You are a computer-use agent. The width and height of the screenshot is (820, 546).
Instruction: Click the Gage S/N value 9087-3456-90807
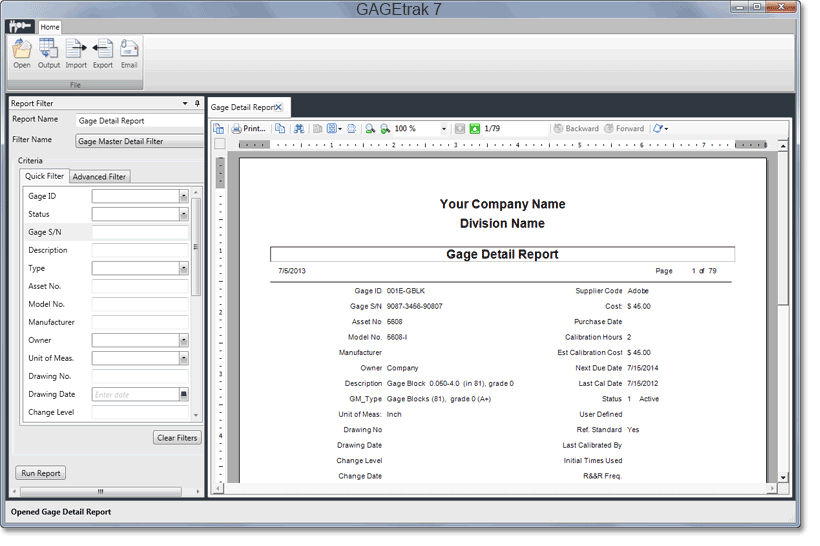[414, 306]
